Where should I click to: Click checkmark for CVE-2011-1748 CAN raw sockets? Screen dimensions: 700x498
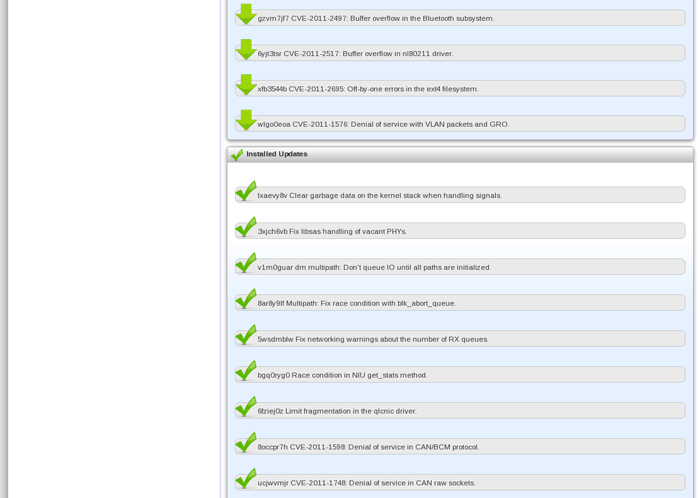point(246,479)
